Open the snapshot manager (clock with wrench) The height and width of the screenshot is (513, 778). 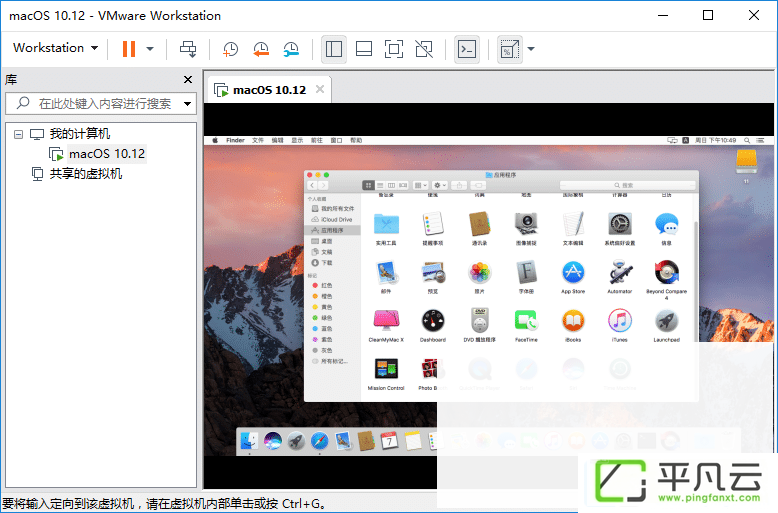point(291,49)
